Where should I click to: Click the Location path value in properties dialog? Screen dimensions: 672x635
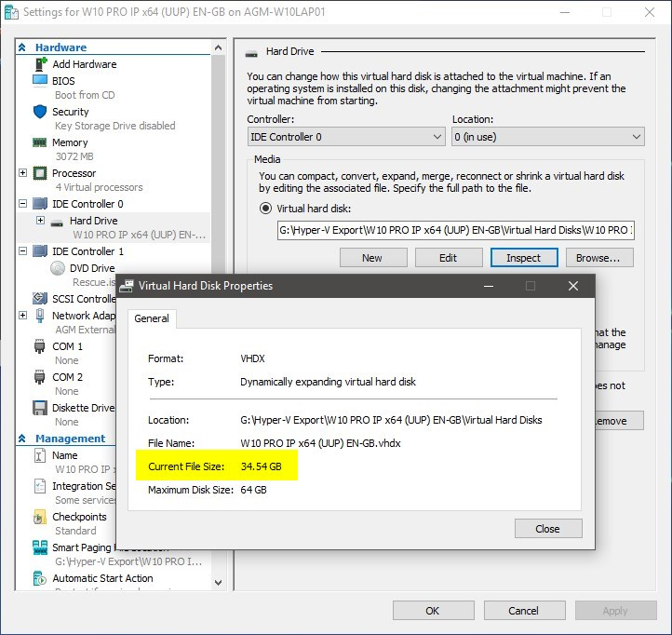391,420
